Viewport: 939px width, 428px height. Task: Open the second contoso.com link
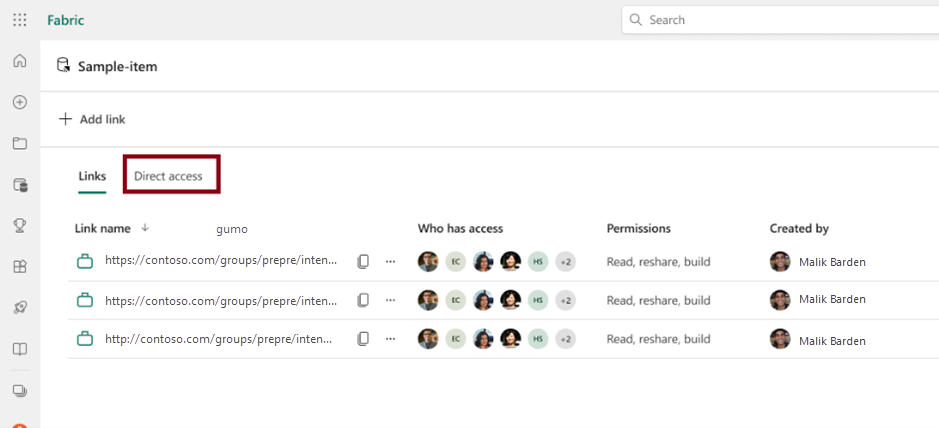pyautogui.click(x=218, y=300)
